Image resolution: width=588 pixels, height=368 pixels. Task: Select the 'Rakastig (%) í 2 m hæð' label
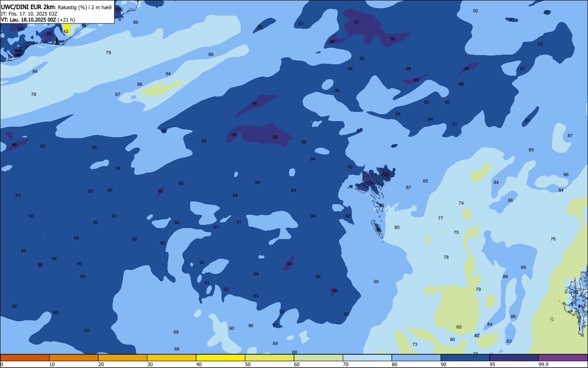(85, 7)
